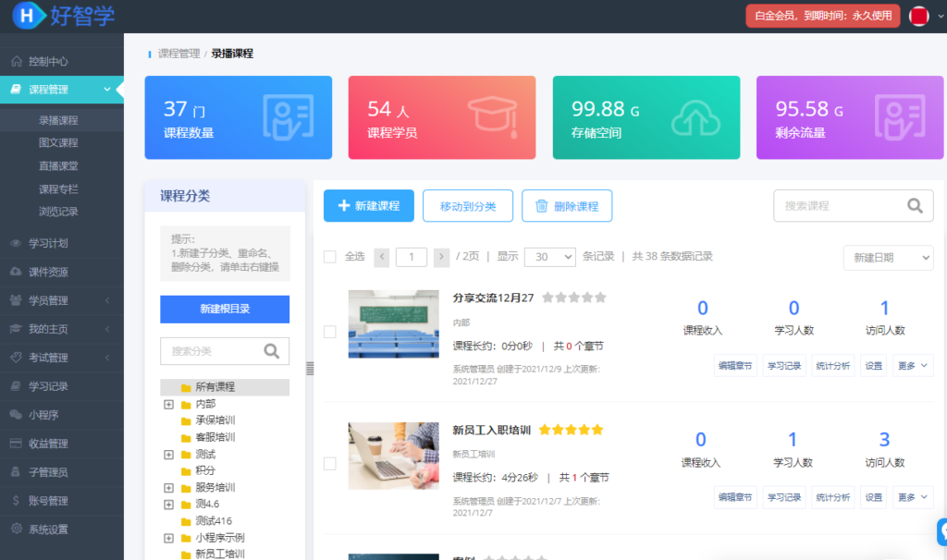
Task: Open 录播课程 in the sidebar
Action: click(x=58, y=120)
